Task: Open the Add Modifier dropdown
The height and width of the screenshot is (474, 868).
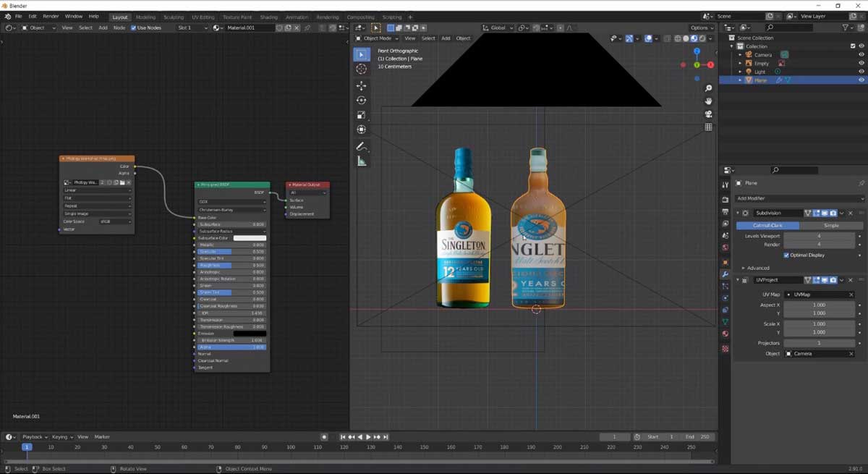Action: point(799,198)
